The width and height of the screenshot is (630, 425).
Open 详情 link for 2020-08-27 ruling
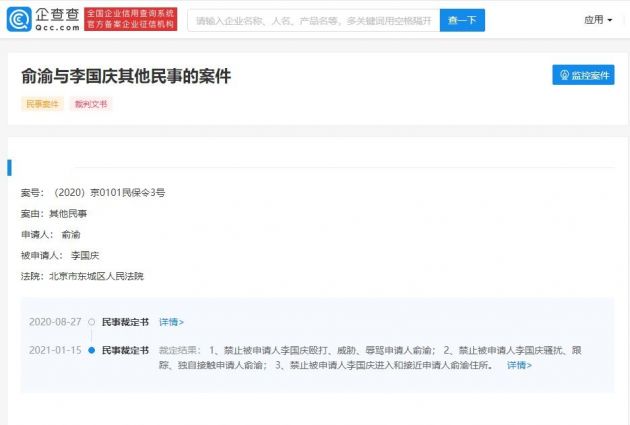click(171, 322)
